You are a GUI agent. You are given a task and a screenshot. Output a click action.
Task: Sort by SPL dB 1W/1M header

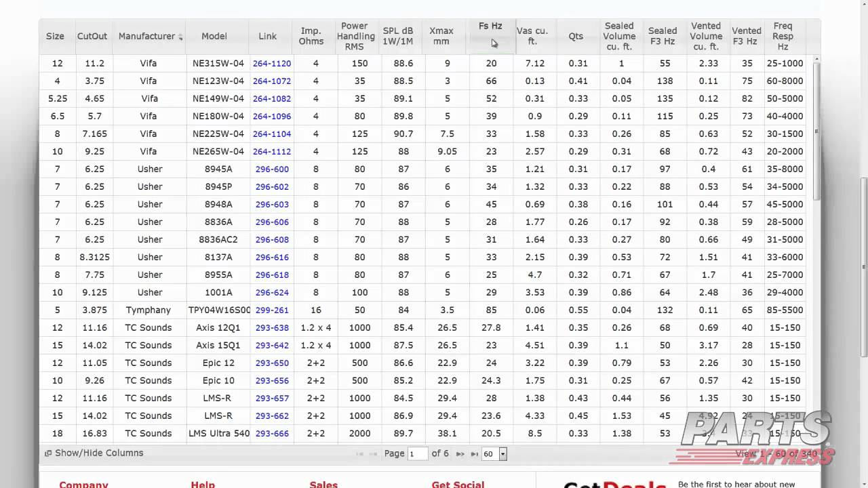[x=398, y=36]
